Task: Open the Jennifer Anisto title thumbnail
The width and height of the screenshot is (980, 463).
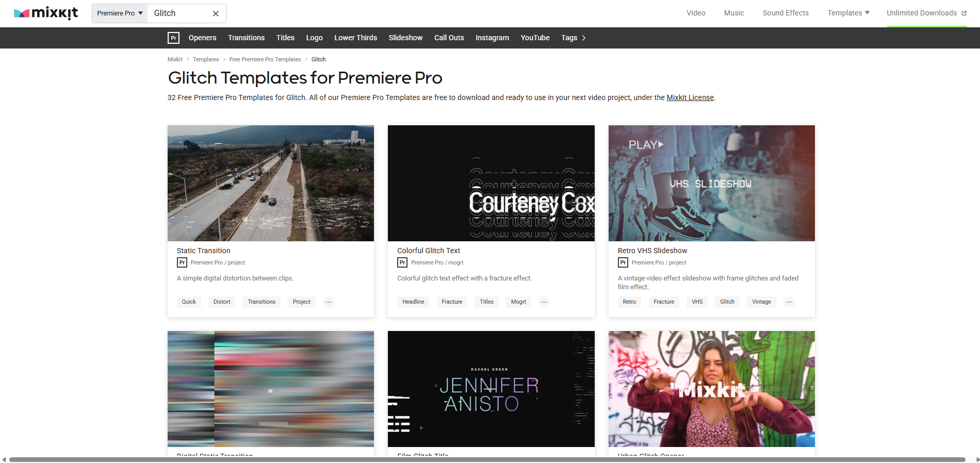Action: point(491,389)
